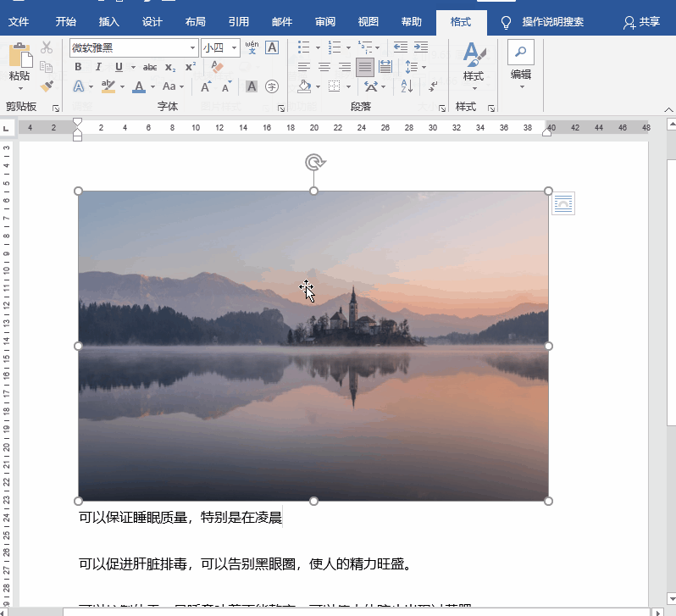Click the text highlight color marker icon
This screenshot has height=616, width=676.
[108, 86]
